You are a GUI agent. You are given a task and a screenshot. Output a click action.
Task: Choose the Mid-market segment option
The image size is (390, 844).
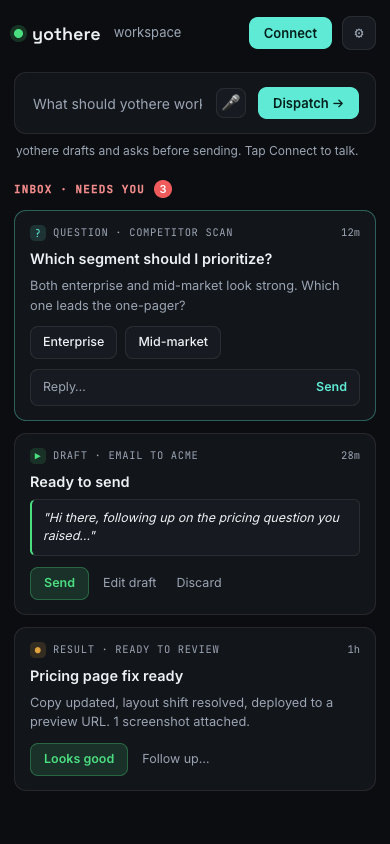point(173,342)
